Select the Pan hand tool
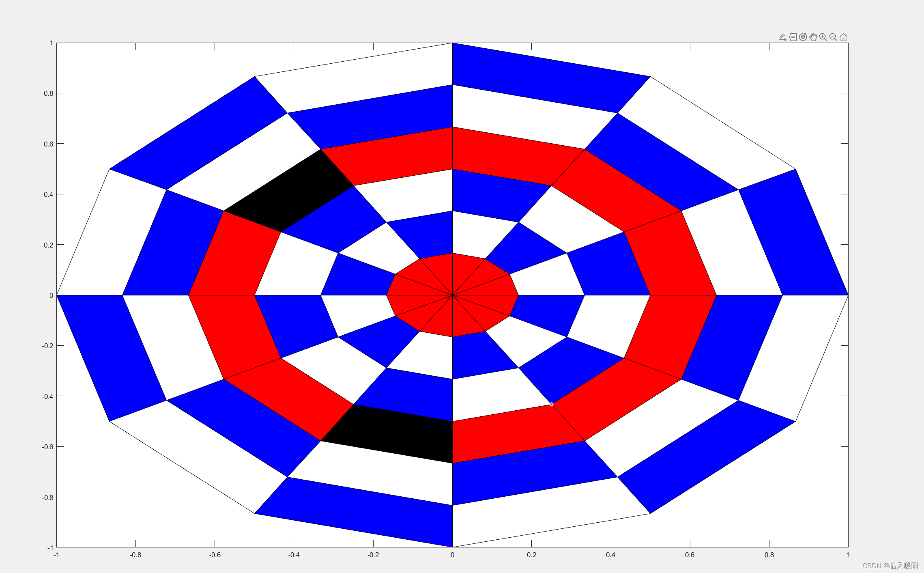This screenshot has height=573, width=924. [x=813, y=37]
